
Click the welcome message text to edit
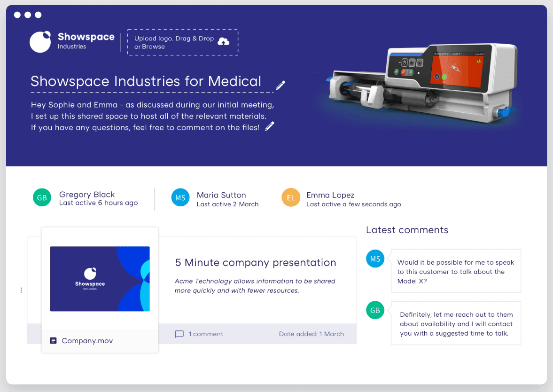[151, 116]
